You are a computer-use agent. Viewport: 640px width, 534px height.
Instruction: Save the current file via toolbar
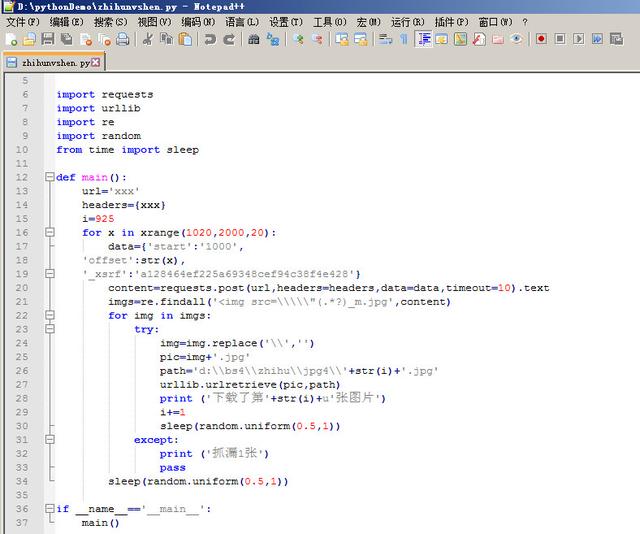[x=47, y=39]
